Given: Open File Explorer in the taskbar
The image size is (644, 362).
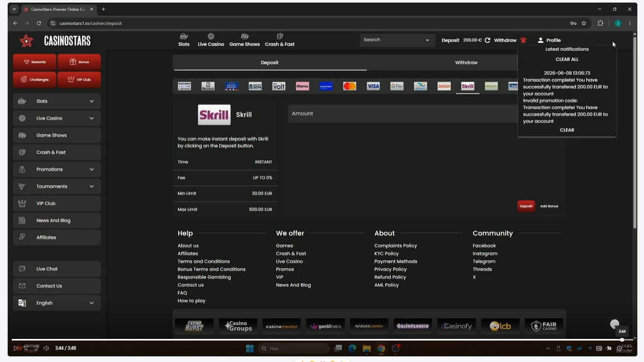Looking at the screenshot, I should 367,349.
